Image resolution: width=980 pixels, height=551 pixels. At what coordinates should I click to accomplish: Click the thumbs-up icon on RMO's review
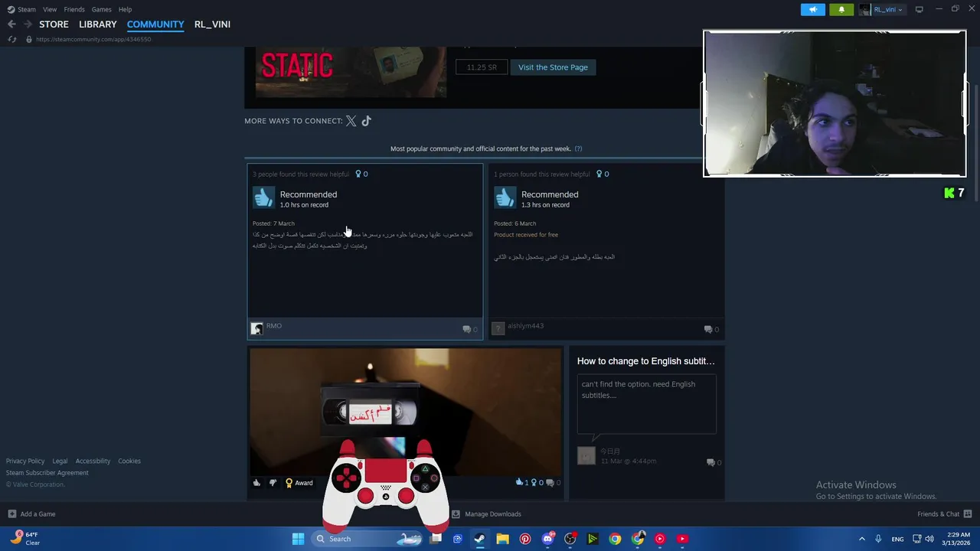click(263, 198)
